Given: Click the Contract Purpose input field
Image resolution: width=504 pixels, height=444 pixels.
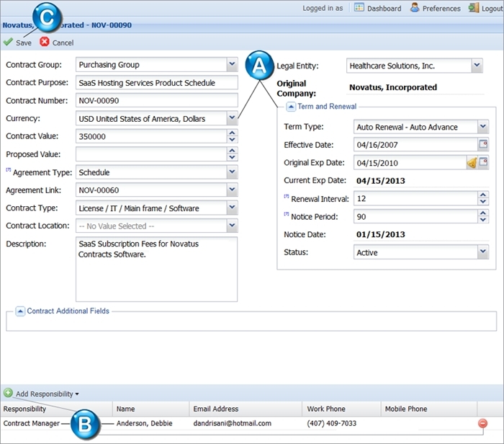Looking at the screenshot, I should click(x=157, y=83).
